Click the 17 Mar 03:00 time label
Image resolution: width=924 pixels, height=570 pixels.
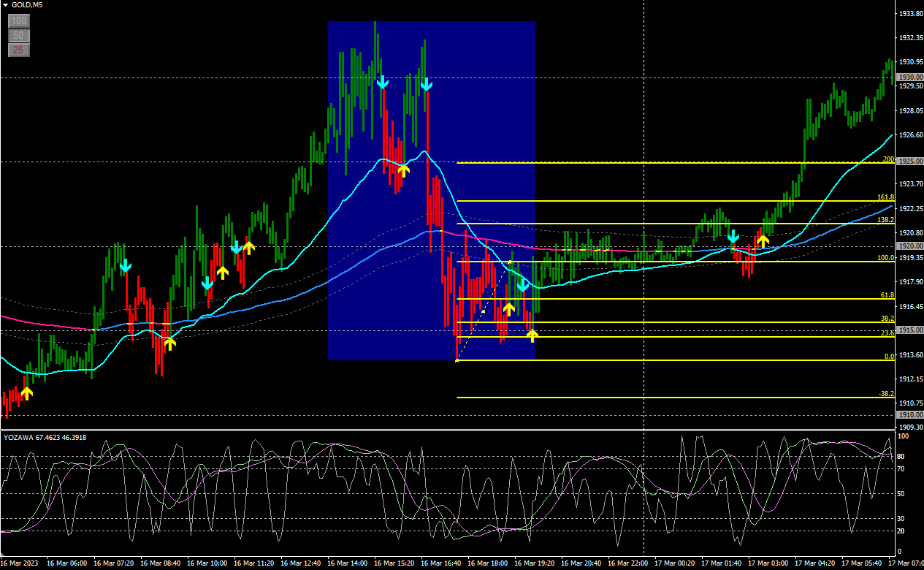pos(768,563)
